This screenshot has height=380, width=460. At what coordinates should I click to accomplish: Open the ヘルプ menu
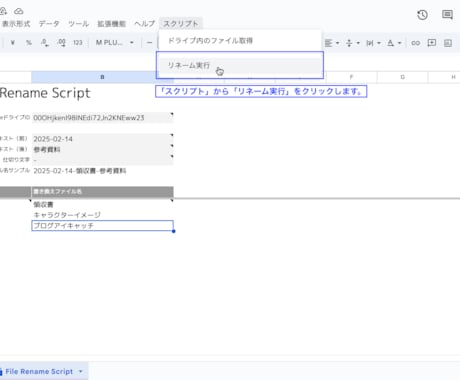145,24
